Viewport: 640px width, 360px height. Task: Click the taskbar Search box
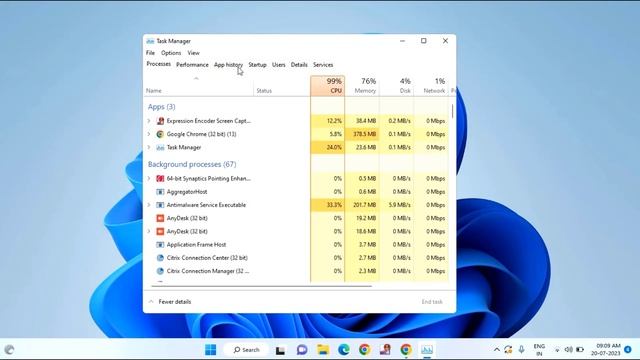246,349
